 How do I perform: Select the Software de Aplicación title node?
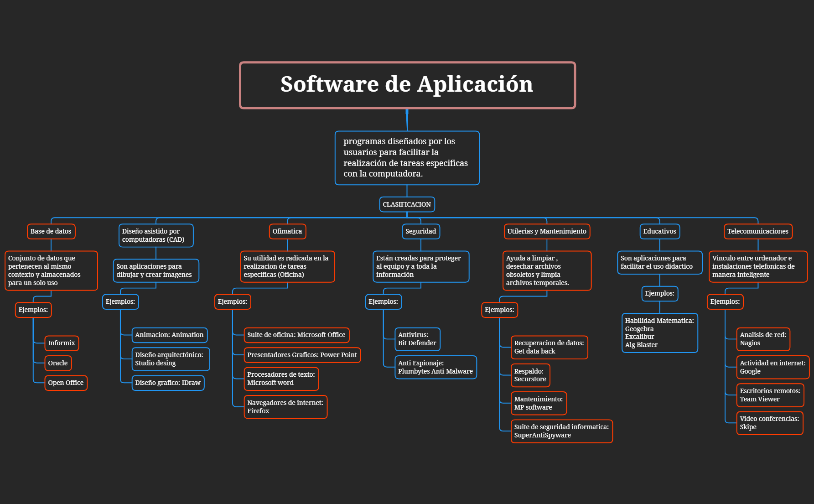pos(407,85)
